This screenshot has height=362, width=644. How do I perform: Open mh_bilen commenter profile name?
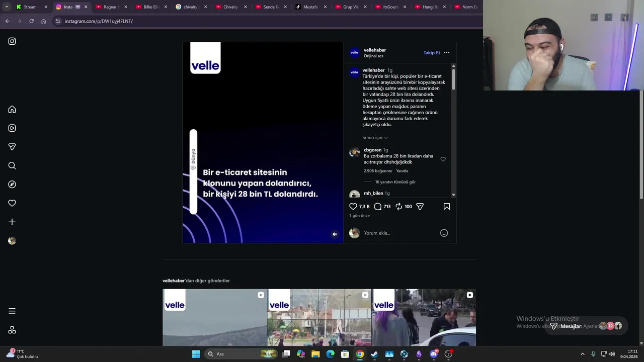click(373, 193)
